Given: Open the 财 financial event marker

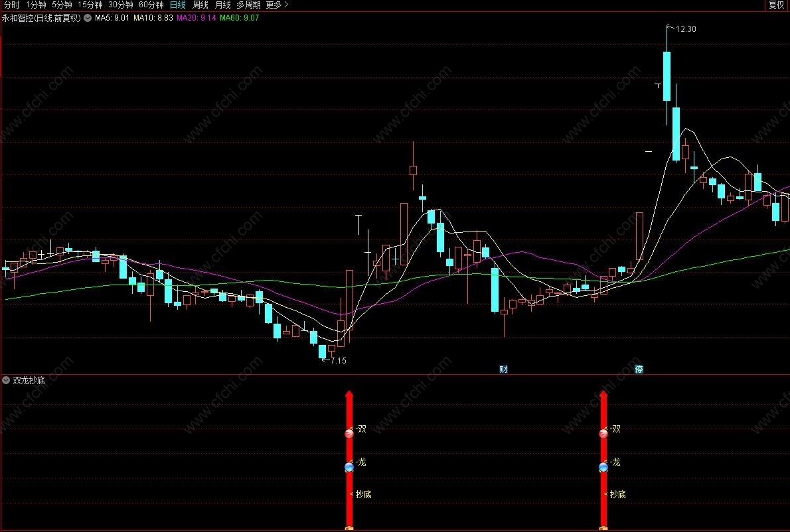Looking at the screenshot, I should click(503, 369).
